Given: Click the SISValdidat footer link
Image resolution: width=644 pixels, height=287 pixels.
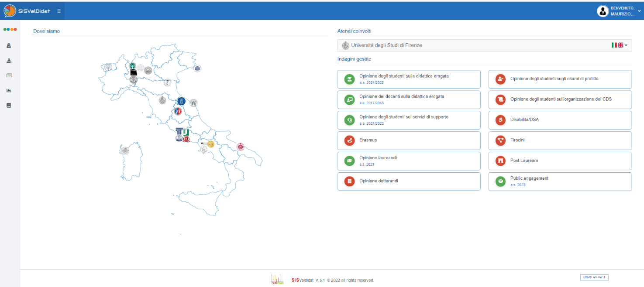Looking at the screenshot, I should [303, 280].
